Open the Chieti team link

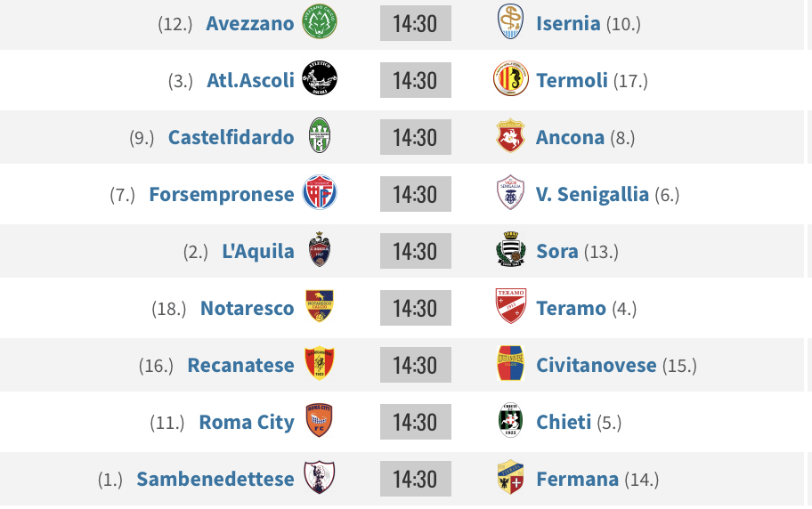[x=564, y=422]
